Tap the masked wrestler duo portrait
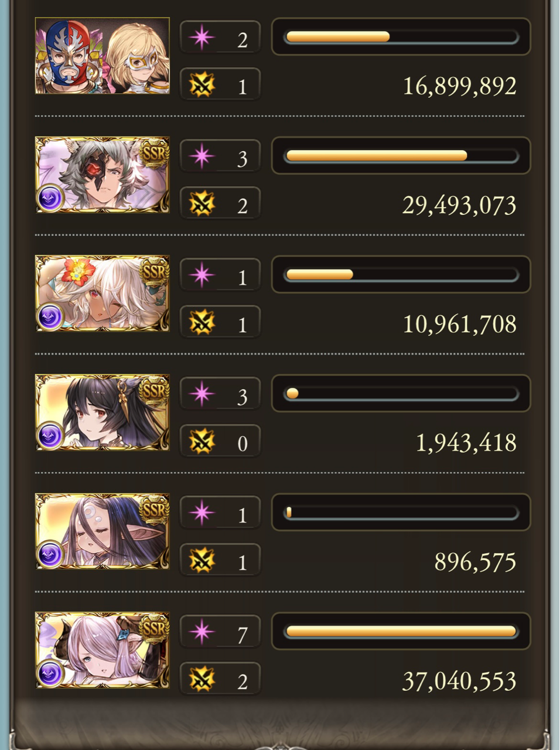 (x=103, y=56)
